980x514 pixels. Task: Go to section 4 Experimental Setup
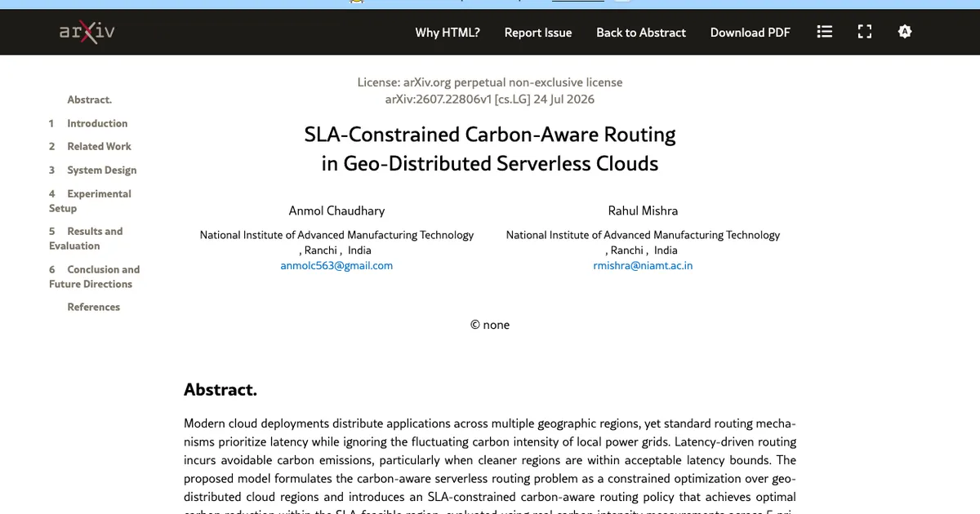90,201
